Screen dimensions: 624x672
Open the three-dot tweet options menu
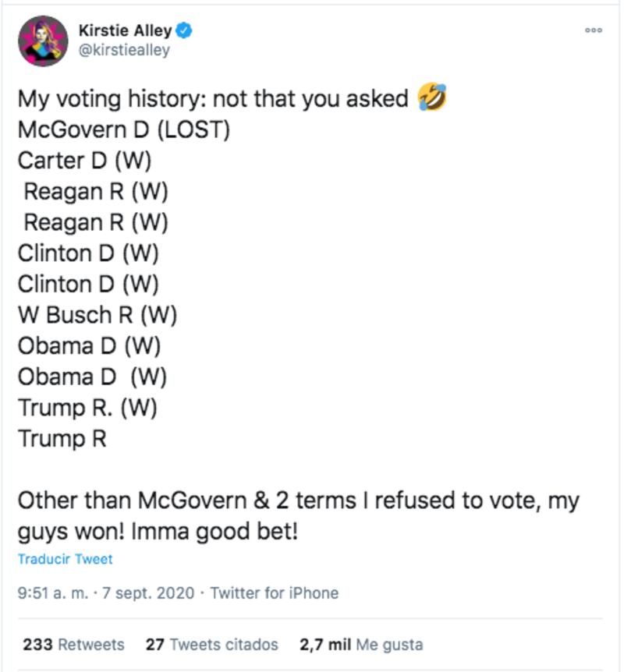point(594,30)
